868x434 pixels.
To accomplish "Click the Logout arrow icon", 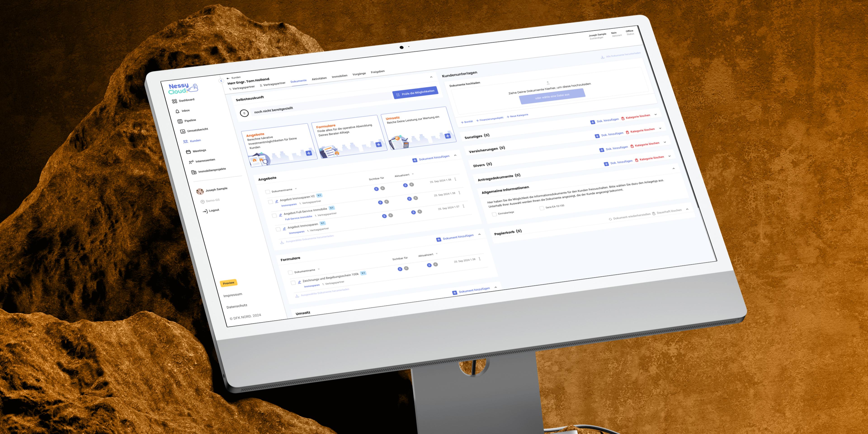I will [205, 211].
